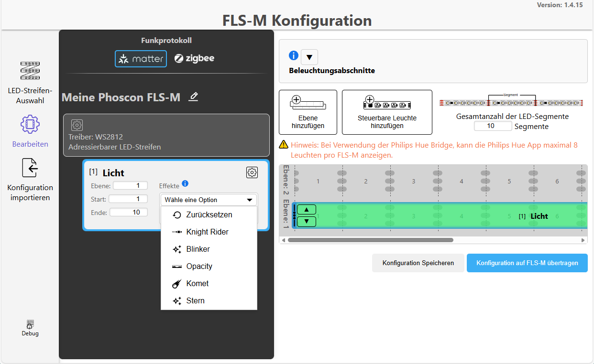Rename the strip using the pencil icon

(x=193, y=97)
